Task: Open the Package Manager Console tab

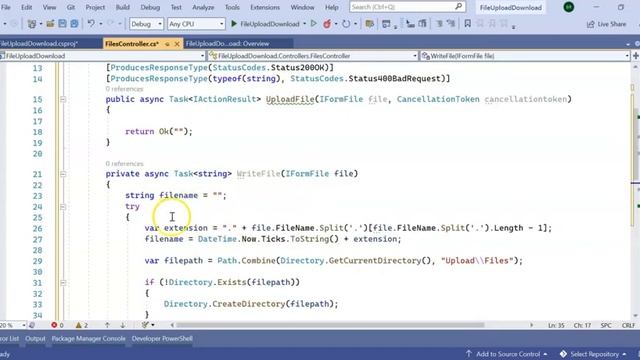Action: (88, 339)
